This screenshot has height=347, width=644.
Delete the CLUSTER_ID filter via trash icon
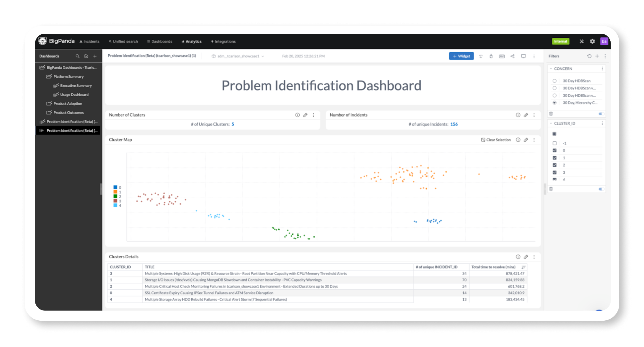coord(551,189)
